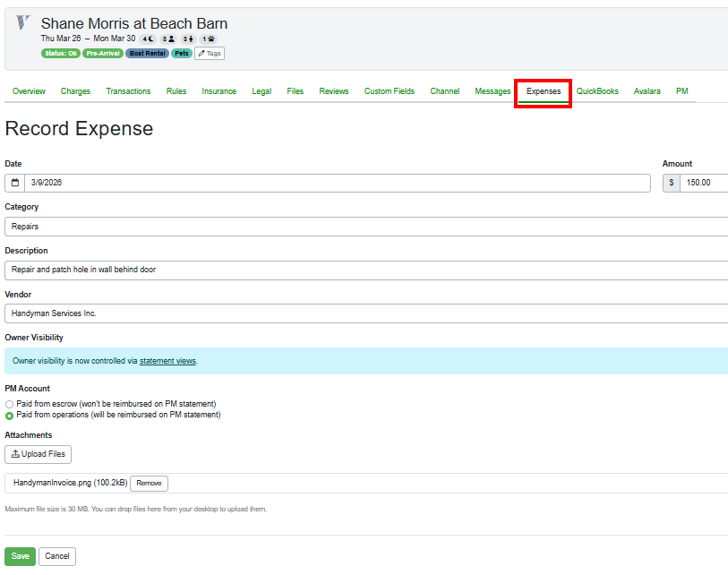Screen dimensions: 728x575
Task: Click the moon icon showing 4 nights
Action: (150, 39)
